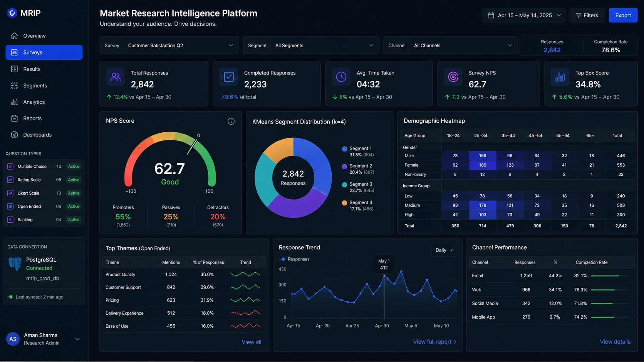Click the Likert Scale icon

tap(10, 193)
